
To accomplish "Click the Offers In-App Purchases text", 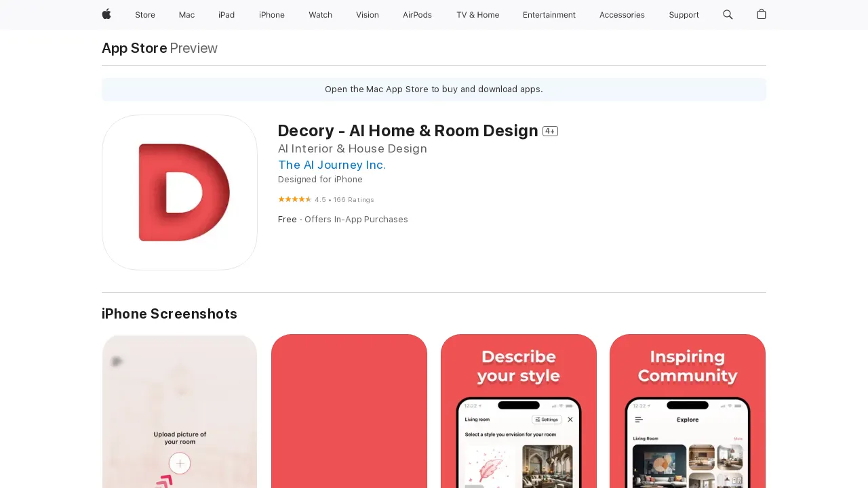I will [356, 220].
